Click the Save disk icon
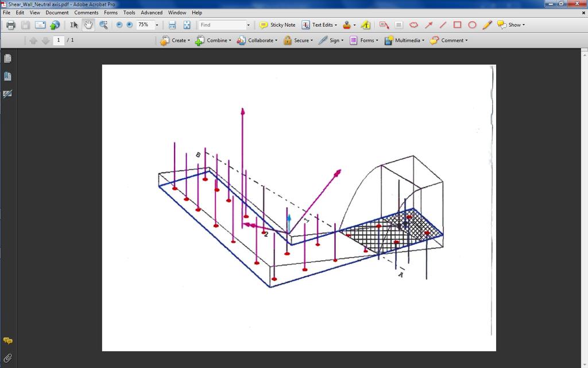The height and width of the screenshot is (368, 588). pos(25,25)
